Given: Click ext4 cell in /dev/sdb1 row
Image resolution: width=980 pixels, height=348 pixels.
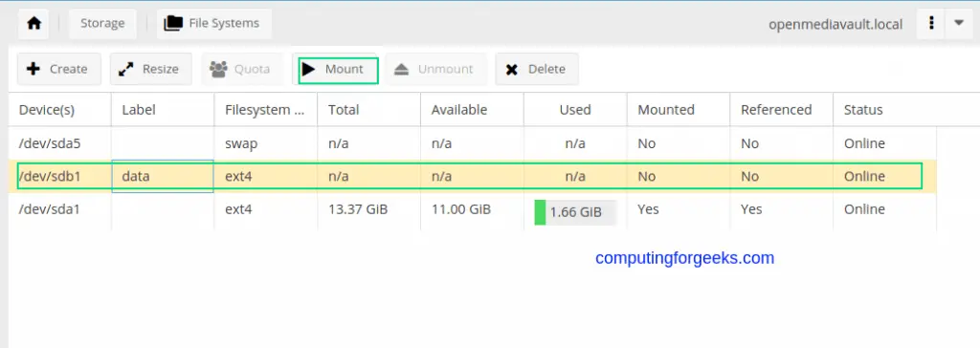Looking at the screenshot, I should coord(266,176).
